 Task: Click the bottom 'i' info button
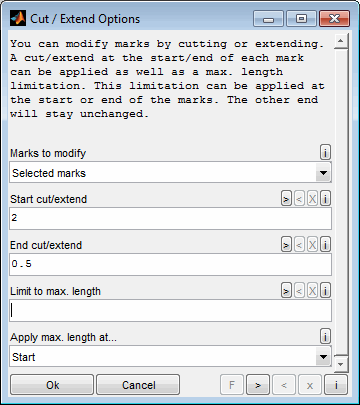(336, 385)
